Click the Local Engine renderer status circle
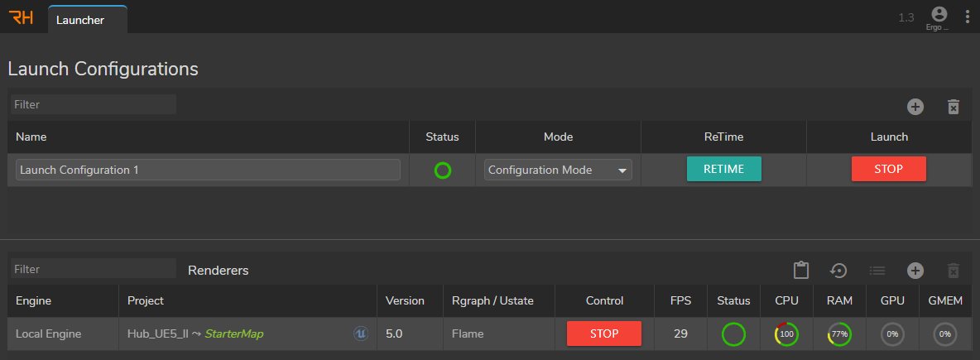 [733, 334]
